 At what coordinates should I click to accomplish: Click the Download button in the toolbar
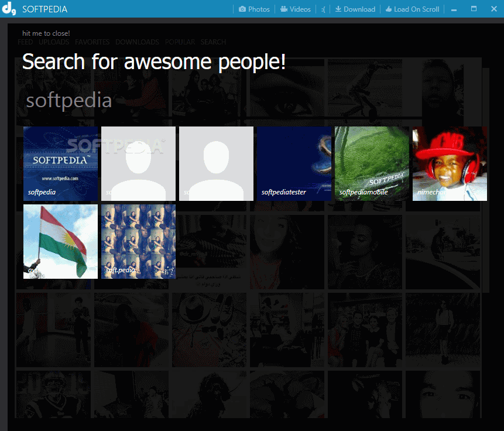355,9
